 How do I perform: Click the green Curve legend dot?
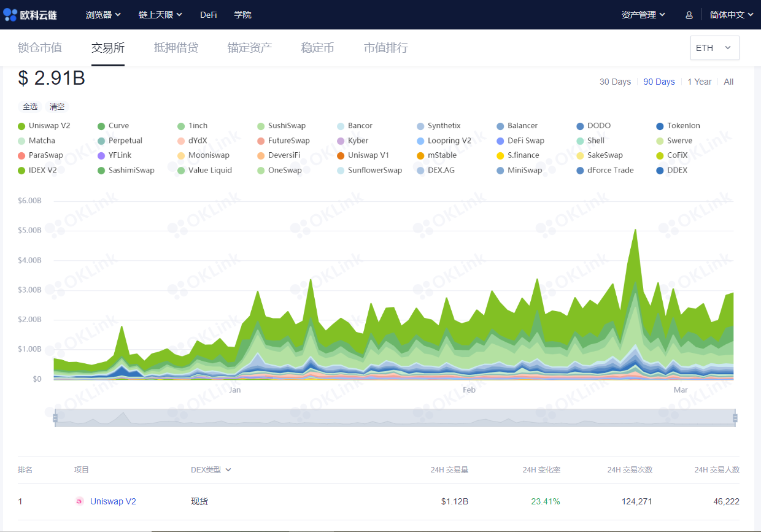pos(101,126)
